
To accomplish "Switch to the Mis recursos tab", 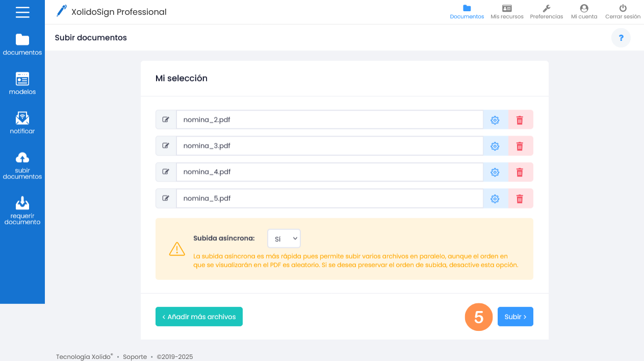I will [x=507, y=11].
